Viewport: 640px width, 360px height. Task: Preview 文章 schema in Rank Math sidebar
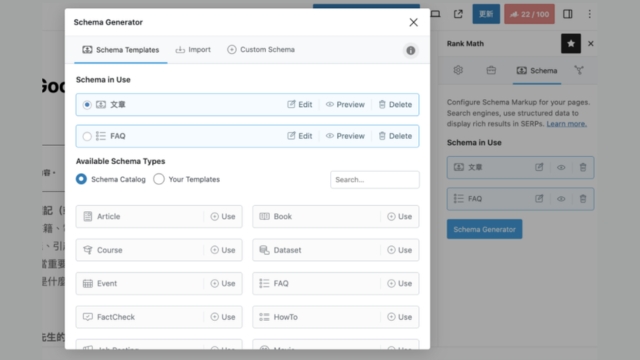pos(561,167)
